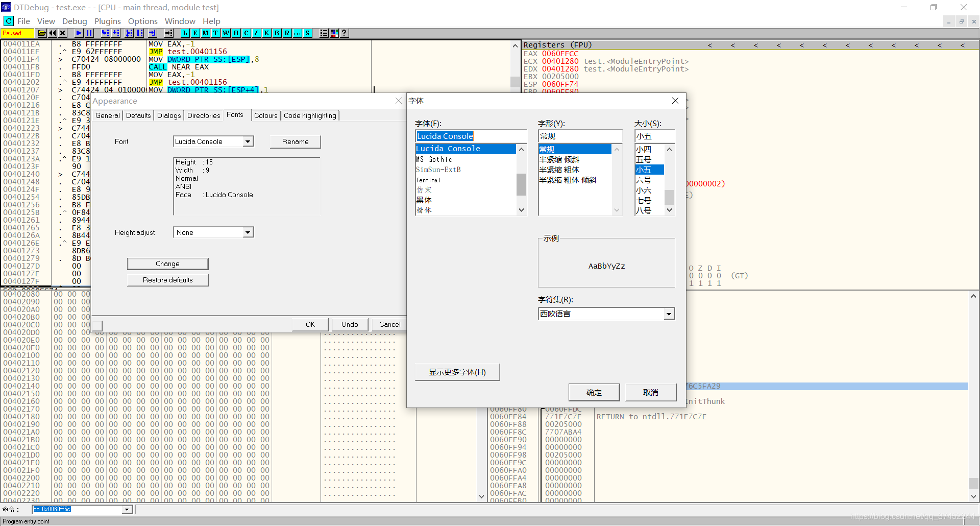The image size is (980, 526).
Task: Show References via R button
Action: 287,33
